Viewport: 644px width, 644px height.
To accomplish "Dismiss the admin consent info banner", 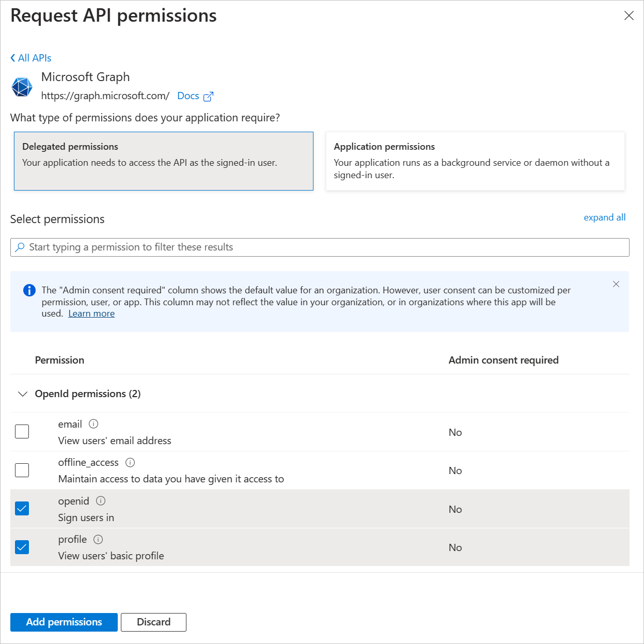I will click(x=616, y=284).
